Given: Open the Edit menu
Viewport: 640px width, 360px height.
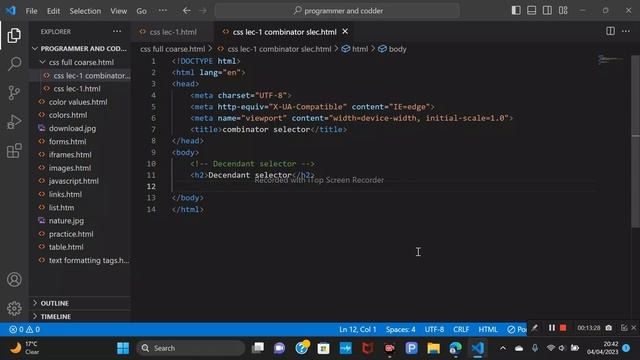Looking at the screenshot, I should (x=53, y=11).
